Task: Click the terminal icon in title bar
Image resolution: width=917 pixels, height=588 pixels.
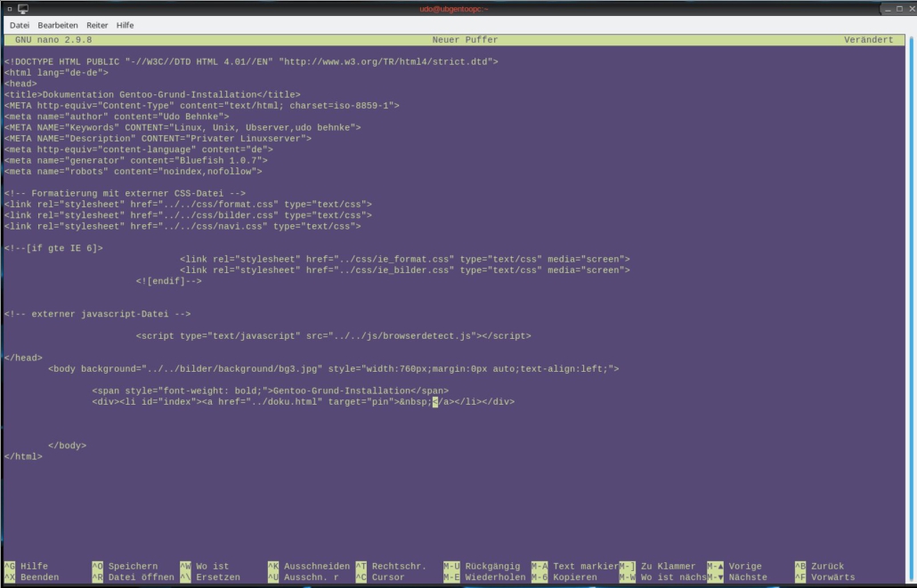Action: [x=23, y=9]
